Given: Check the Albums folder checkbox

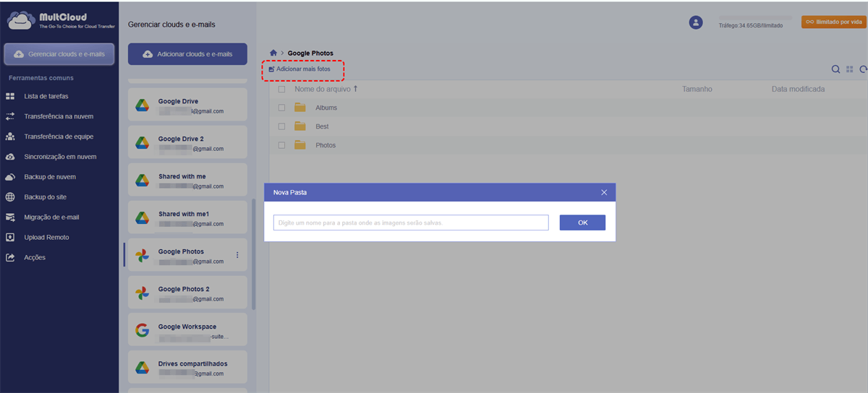Looking at the screenshot, I should pyautogui.click(x=281, y=108).
